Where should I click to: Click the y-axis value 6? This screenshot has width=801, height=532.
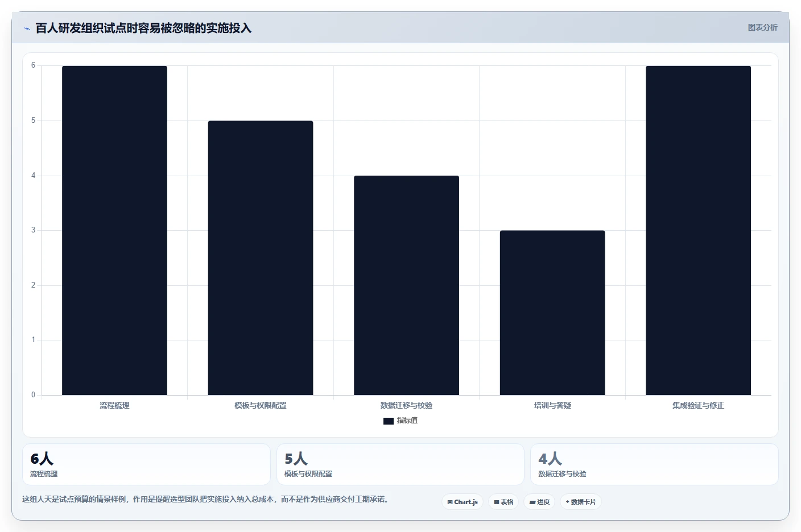(33, 65)
